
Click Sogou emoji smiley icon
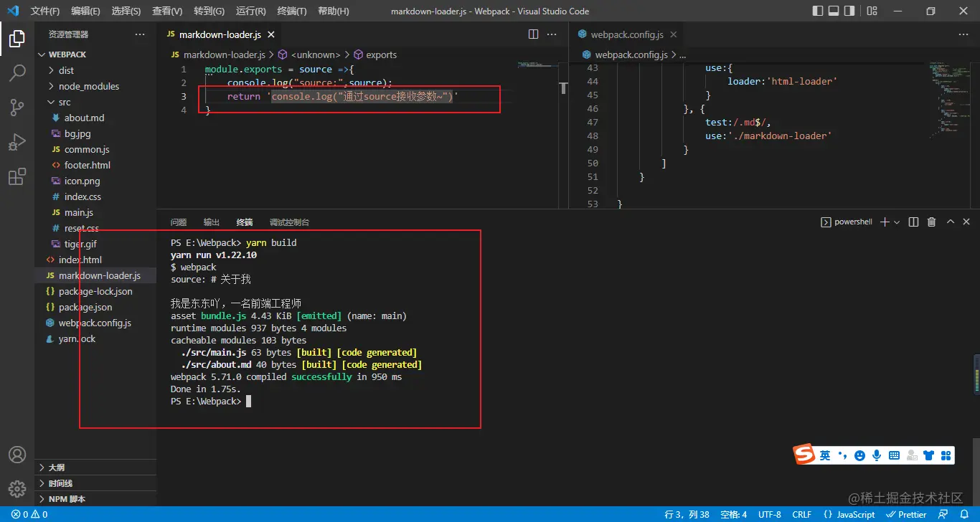[x=859, y=455]
